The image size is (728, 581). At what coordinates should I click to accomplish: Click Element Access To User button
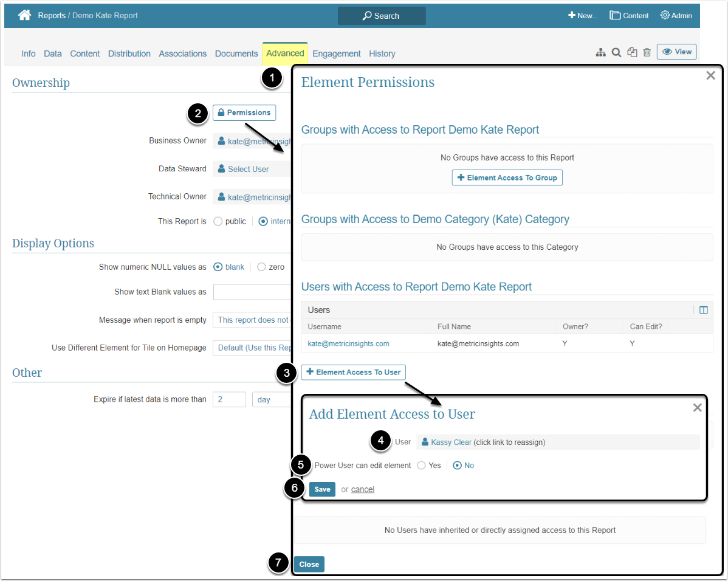353,372
